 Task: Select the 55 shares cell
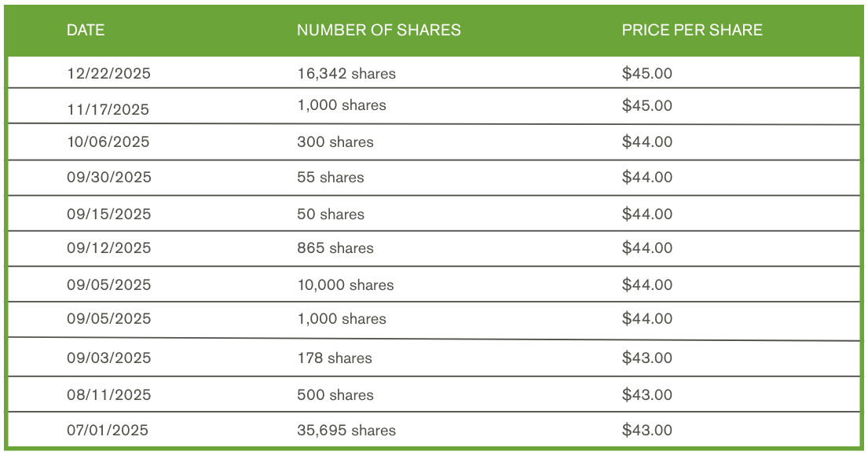coord(331,178)
